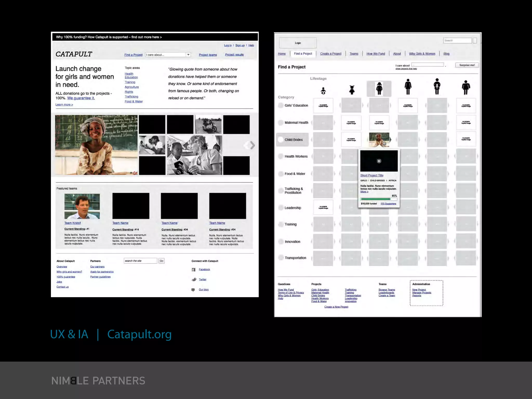Open the Child Brides project photo tile
The height and width of the screenshot is (399, 532).
pos(379,139)
